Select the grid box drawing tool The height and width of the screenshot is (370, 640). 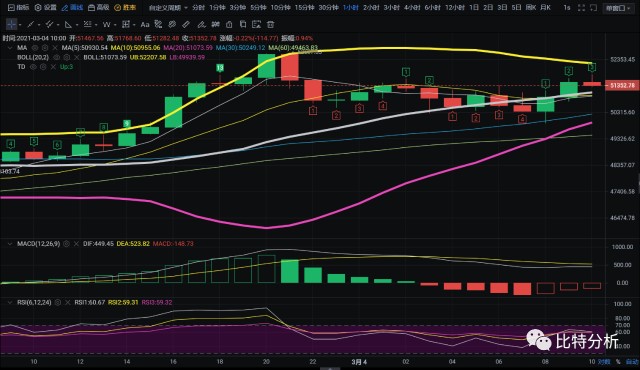[126, 24]
